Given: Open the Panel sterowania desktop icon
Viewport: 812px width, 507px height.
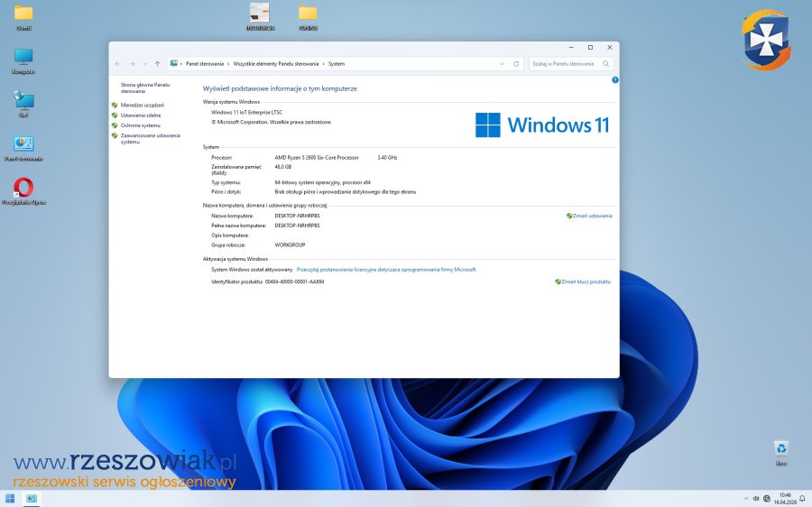Looking at the screenshot, I should (x=23, y=144).
